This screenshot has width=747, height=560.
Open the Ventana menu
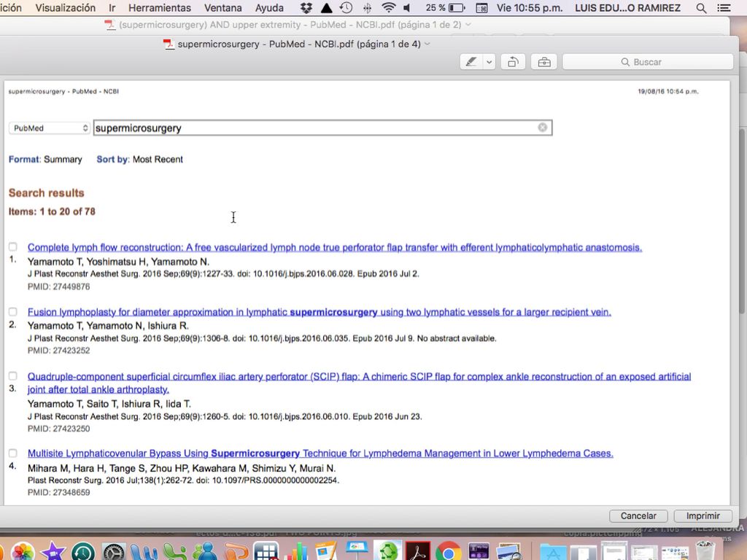coord(223,7)
